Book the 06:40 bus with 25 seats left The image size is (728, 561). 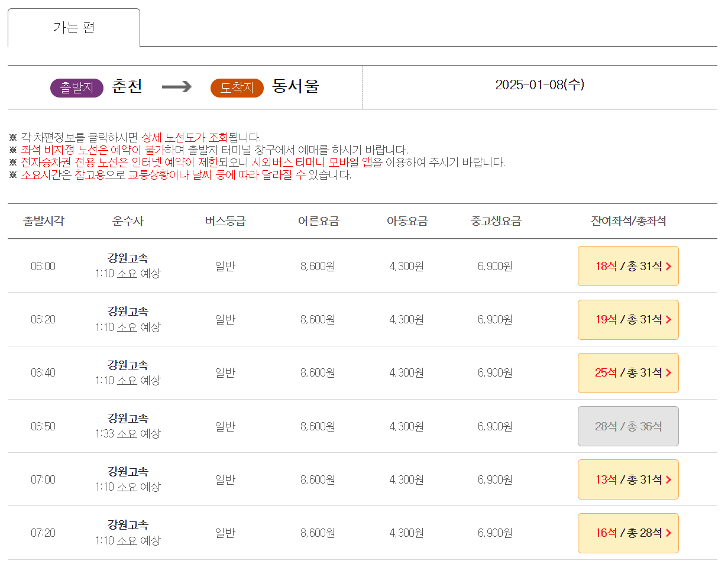tap(628, 373)
